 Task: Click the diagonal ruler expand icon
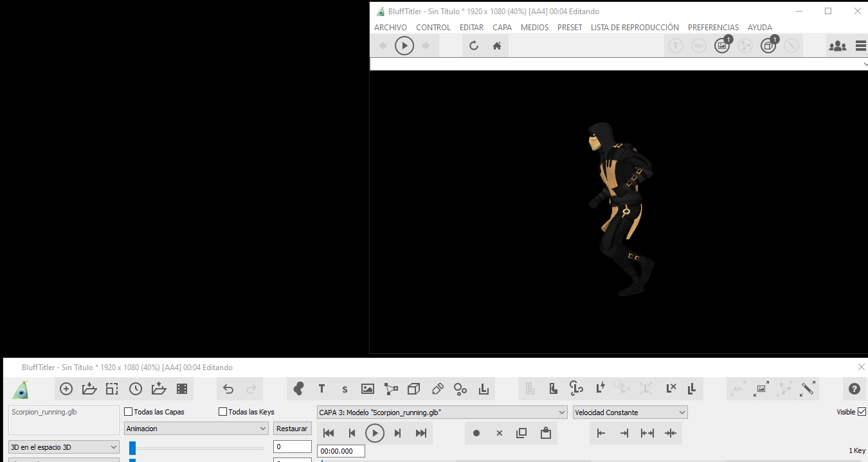click(808, 388)
